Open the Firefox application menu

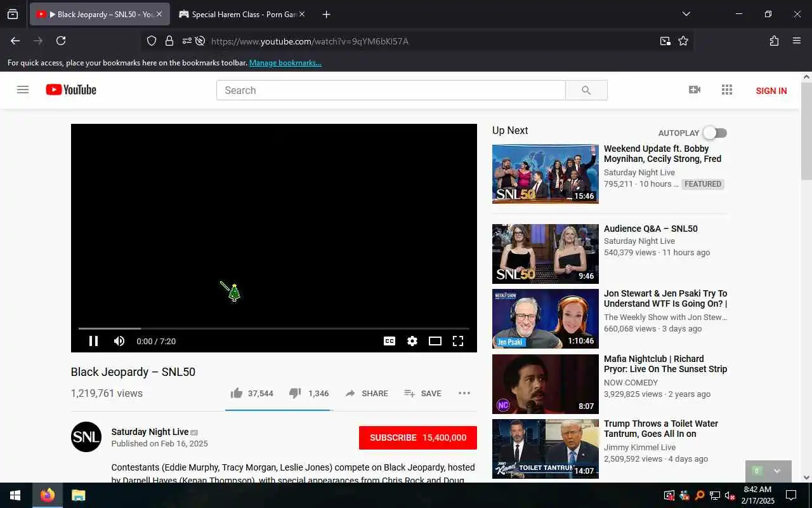click(797, 41)
